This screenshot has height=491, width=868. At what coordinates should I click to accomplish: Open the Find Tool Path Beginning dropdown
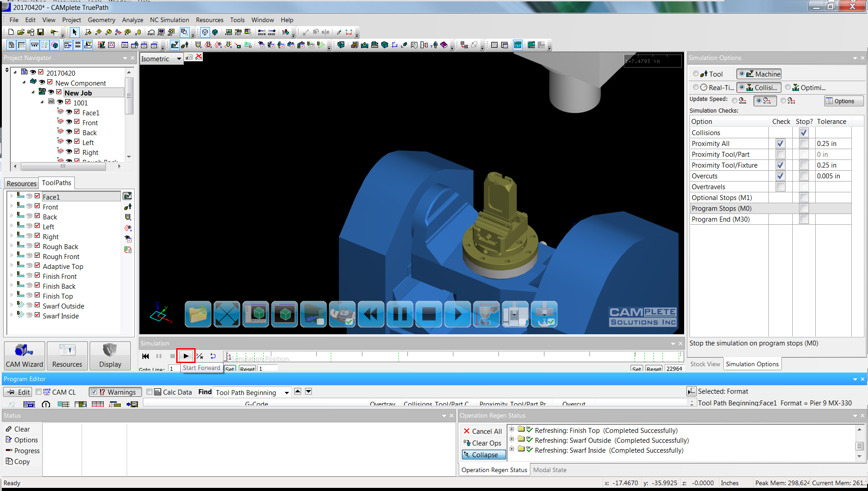(287, 393)
